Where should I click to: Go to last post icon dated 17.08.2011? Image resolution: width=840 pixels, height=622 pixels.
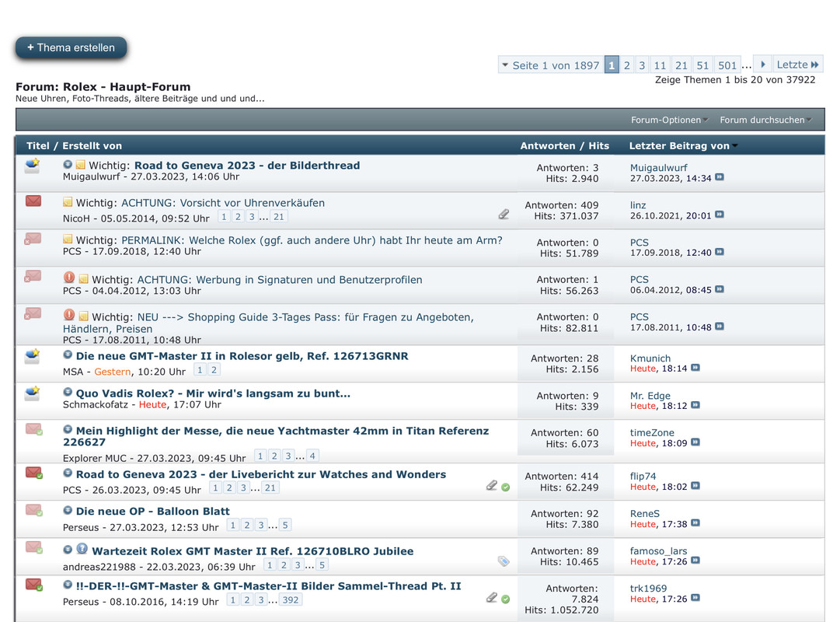coord(720,327)
